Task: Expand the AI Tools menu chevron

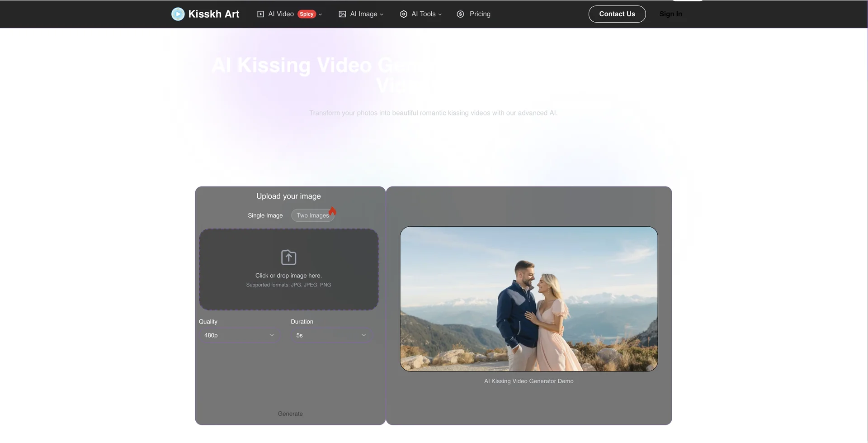Action: [440, 14]
